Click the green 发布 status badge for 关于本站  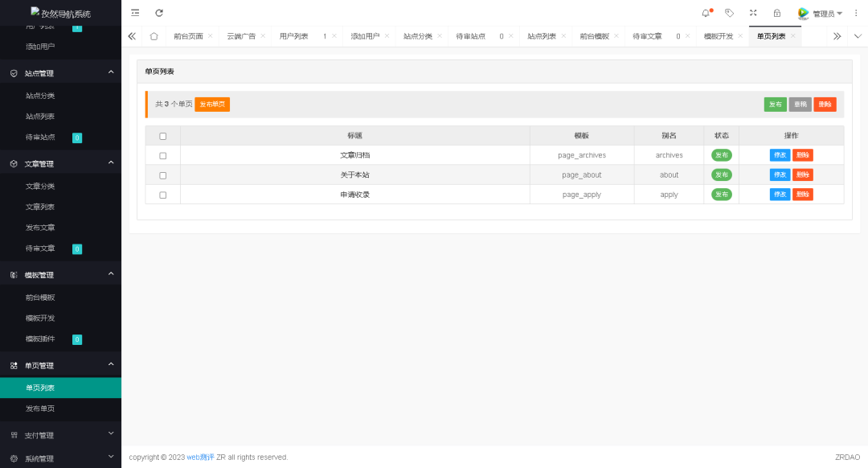click(x=722, y=174)
